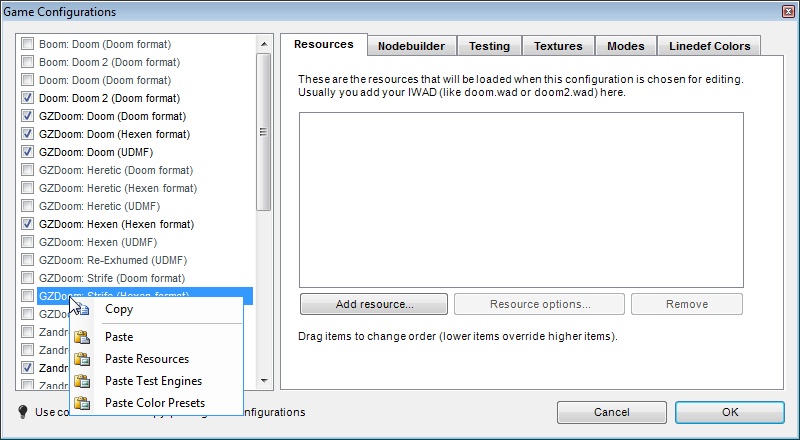Screen dimensions: 800x440
Task: Click the Copy icon in context menu
Action: tap(83, 309)
